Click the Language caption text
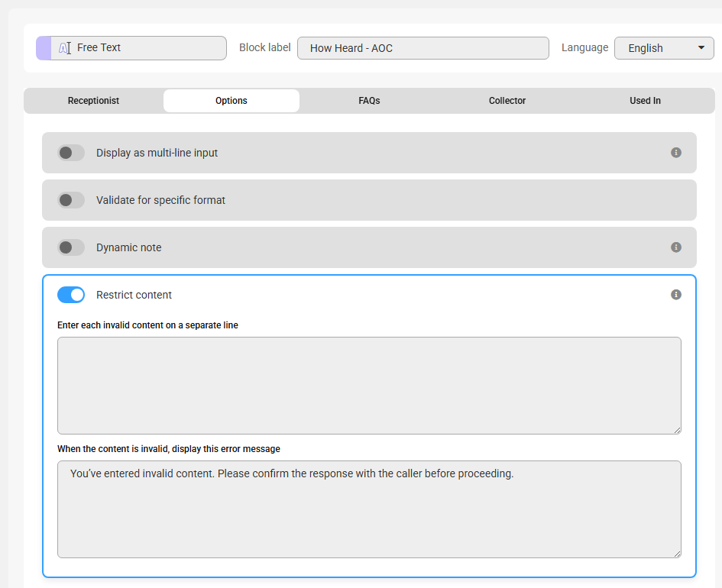722x588 pixels. (x=584, y=48)
